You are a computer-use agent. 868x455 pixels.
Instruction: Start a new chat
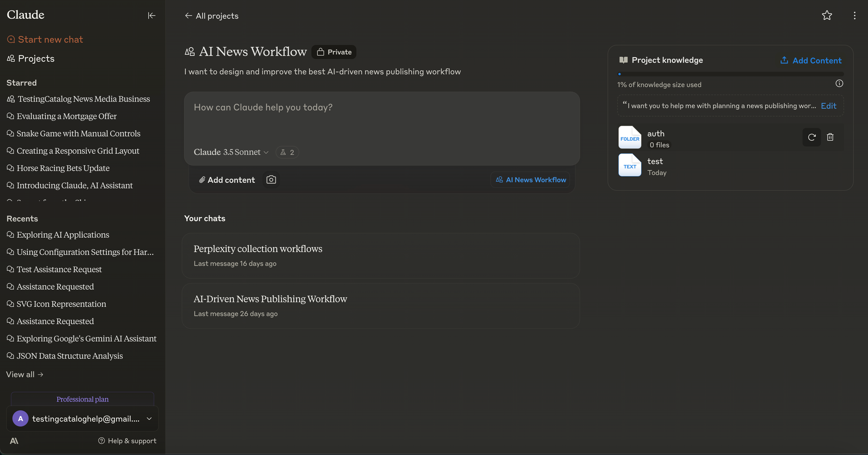tap(45, 39)
